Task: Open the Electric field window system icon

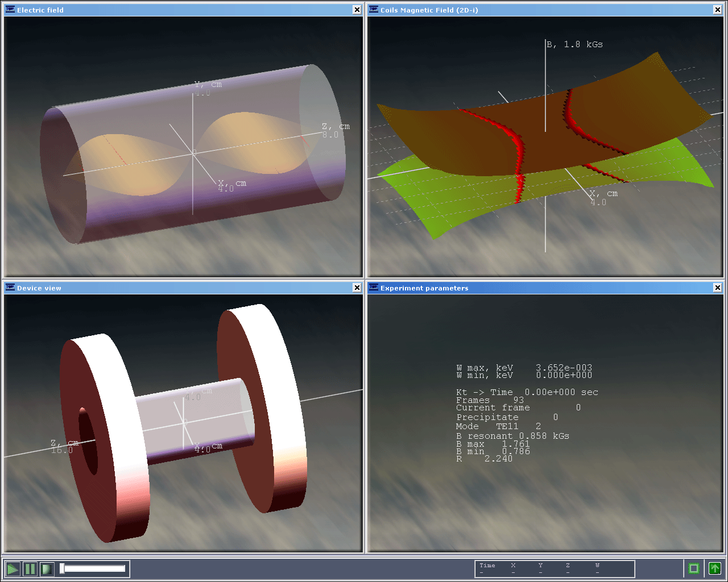Action: point(10,10)
